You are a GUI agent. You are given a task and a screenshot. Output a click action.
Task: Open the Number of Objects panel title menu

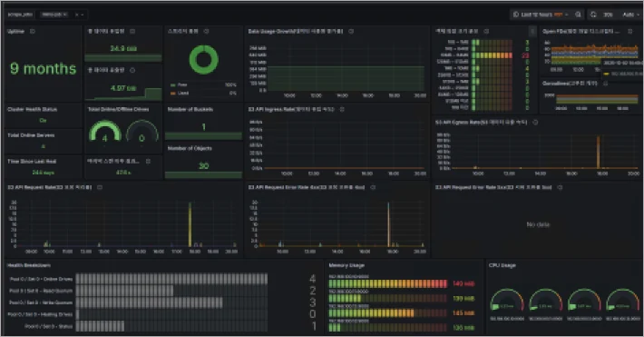[190, 148]
